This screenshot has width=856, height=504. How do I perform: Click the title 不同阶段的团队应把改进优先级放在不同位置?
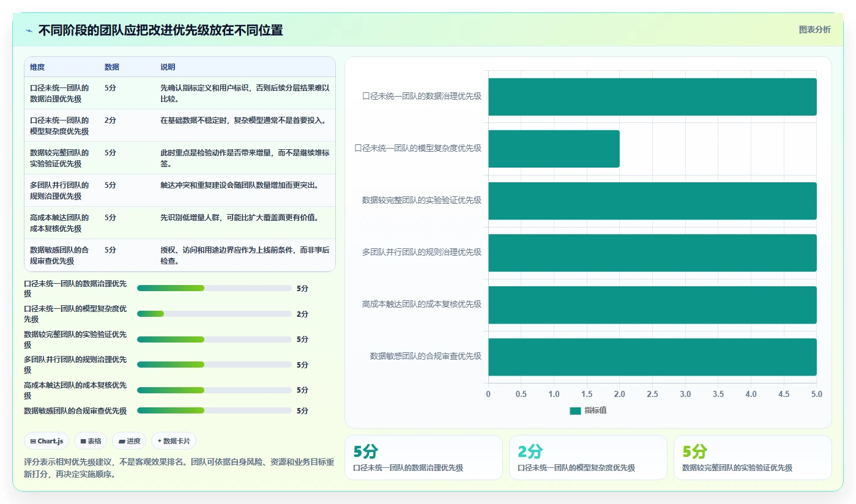point(161,30)
